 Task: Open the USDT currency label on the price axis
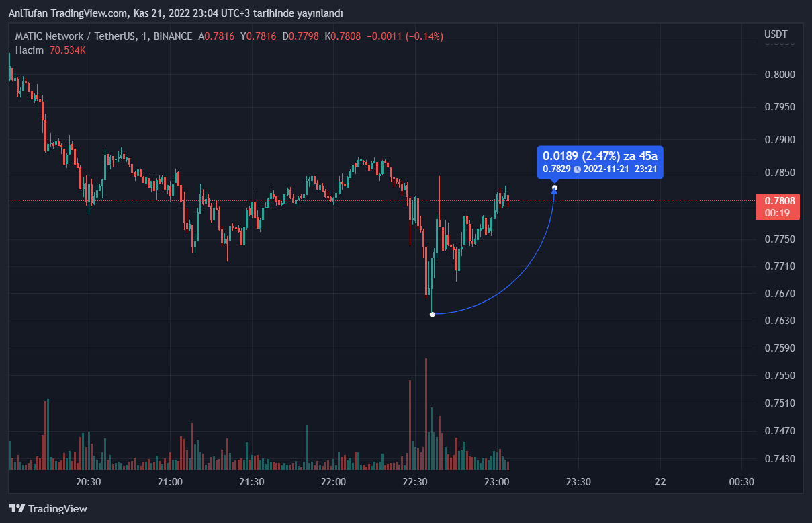tap(776, 34)
